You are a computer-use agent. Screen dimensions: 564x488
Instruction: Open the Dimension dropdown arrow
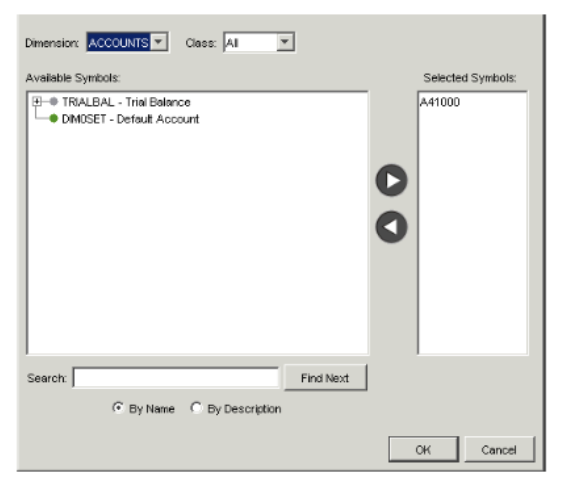[158, 42]
